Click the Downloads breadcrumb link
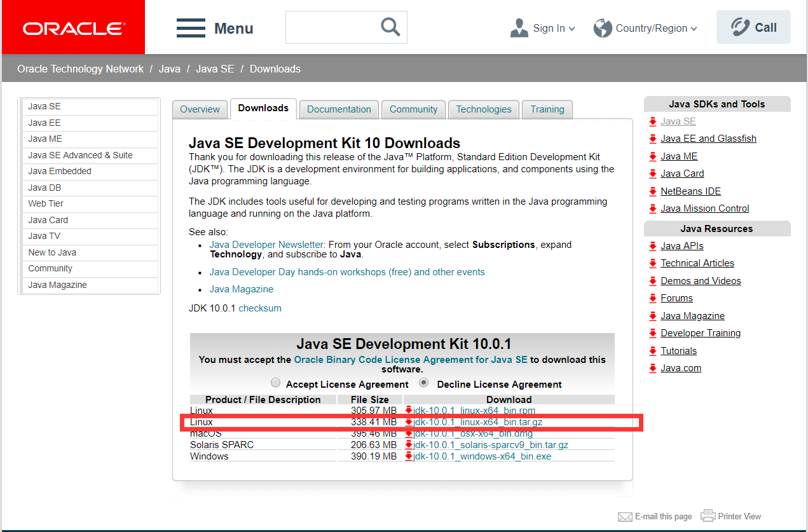The image size is (808, 532). 275,69
